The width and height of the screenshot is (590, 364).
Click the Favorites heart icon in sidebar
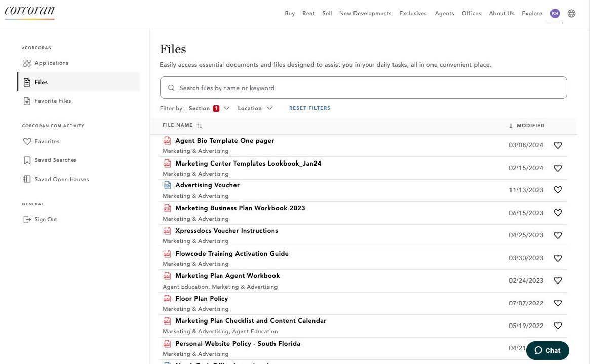tap(27, 141)
